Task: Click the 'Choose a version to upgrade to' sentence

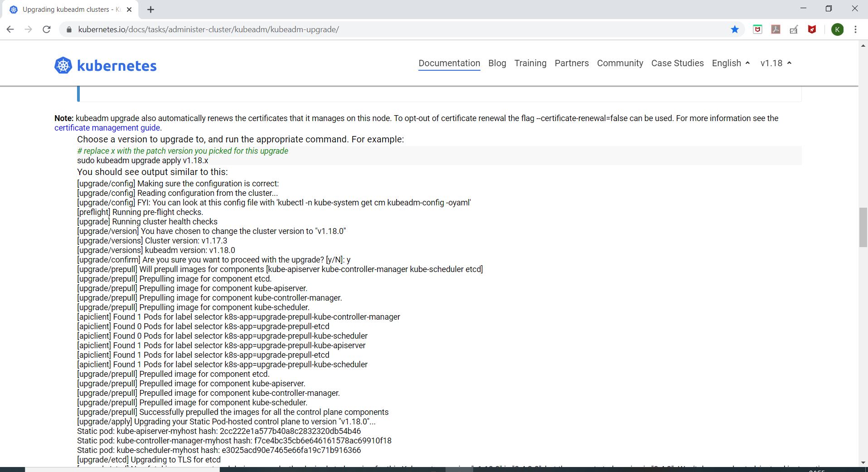Action: pos(240,139)
